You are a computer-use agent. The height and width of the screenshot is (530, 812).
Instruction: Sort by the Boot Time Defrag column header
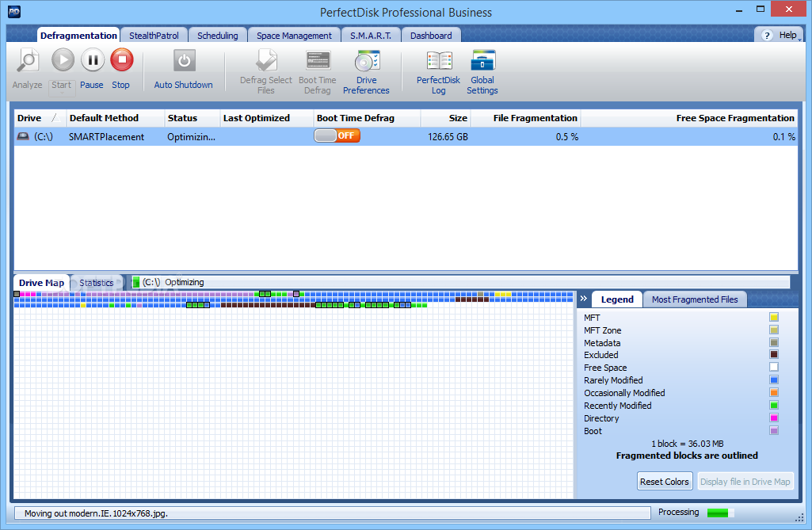tap(367, 118)
